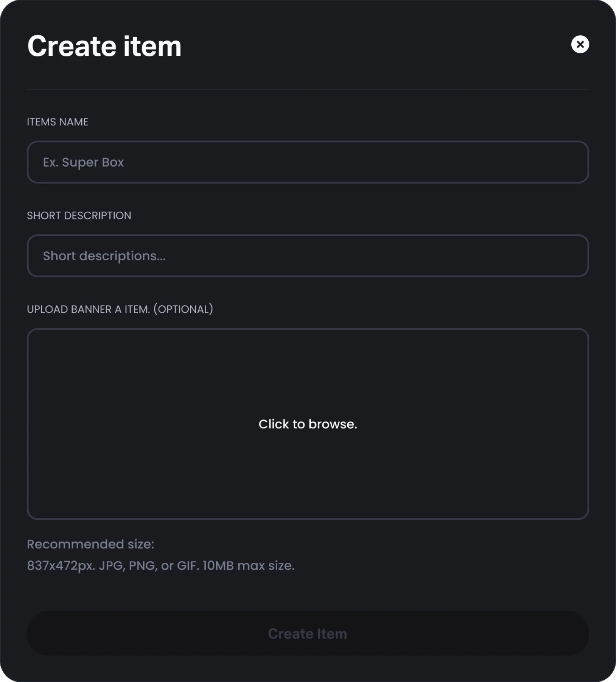Image resolution: width=616 pixels, height=682 pixels.
Task: Focus the Items Name field
Action: point(308,162)
